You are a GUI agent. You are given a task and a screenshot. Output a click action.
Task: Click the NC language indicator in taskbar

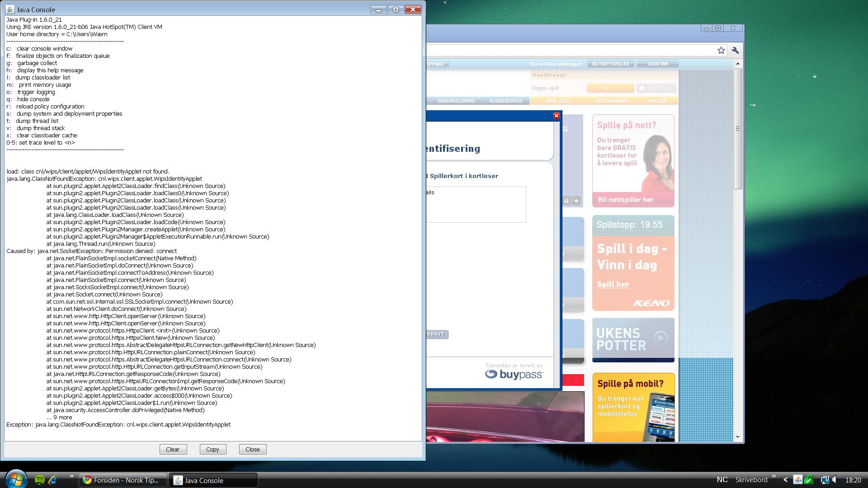(x=722, y=479)
